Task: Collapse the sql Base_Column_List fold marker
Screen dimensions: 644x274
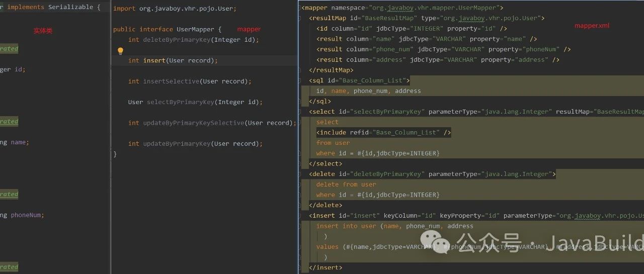Action: coord(300,81)
